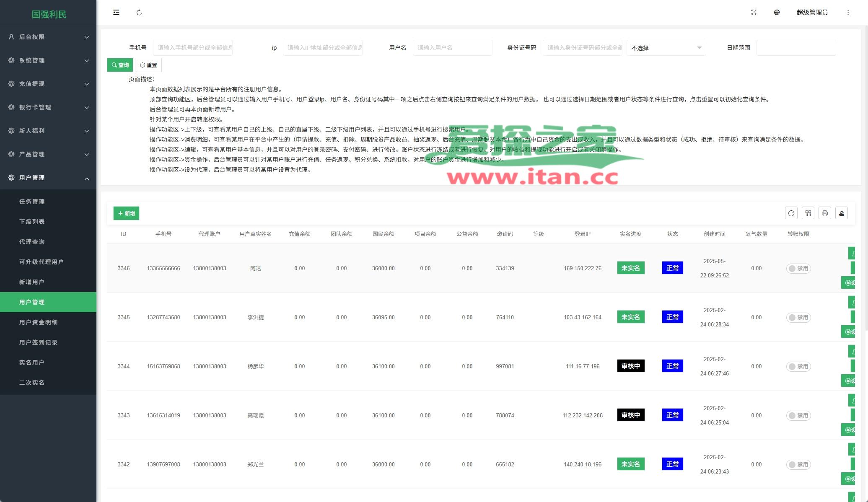Click the table print icon
This screenshot has height=502, width=868.
coord(824,213)
